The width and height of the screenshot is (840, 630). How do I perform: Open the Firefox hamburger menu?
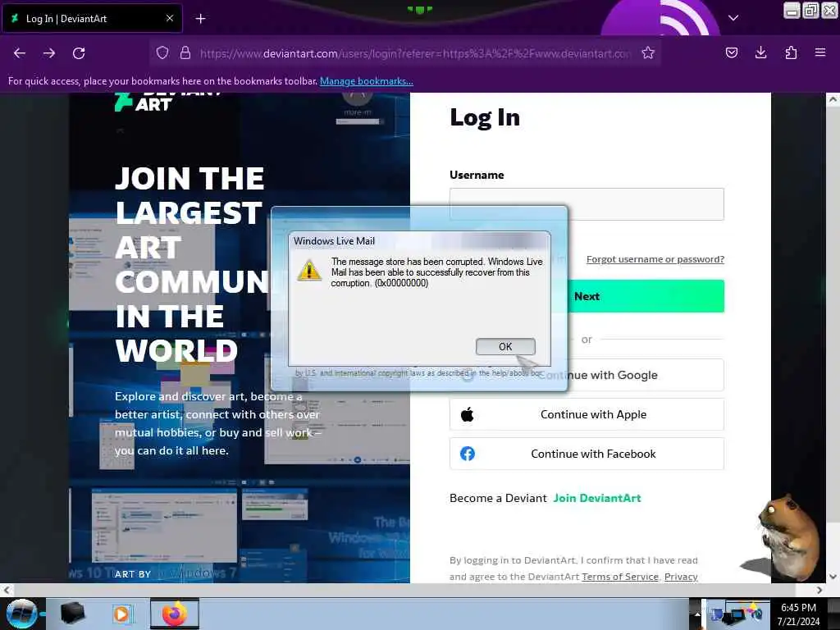click(x=820, y=52)
